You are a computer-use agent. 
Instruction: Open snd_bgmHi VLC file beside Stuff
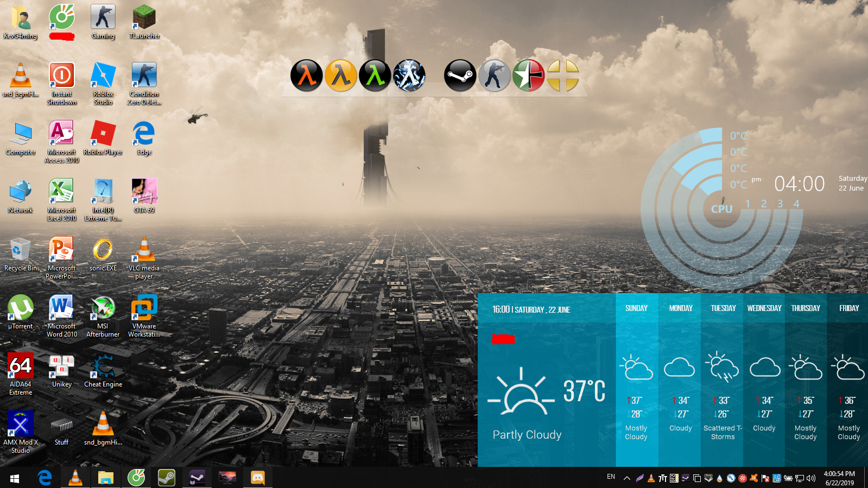[x=103, y=428]
